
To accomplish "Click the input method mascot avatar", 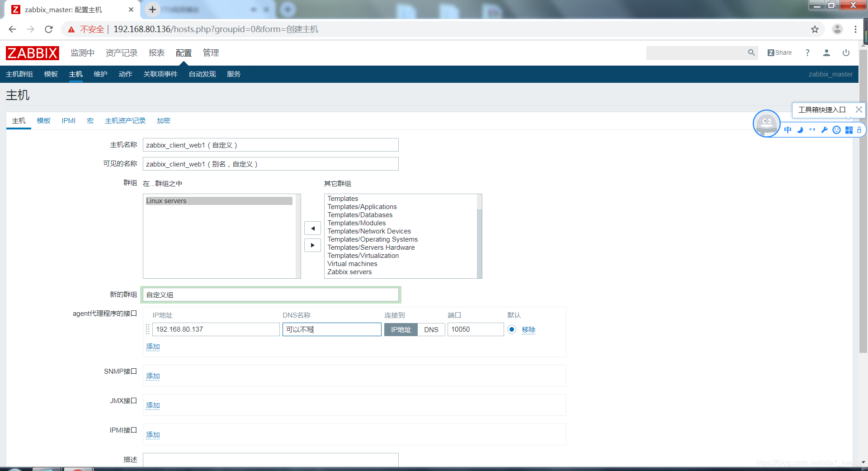I will [766, 123].
